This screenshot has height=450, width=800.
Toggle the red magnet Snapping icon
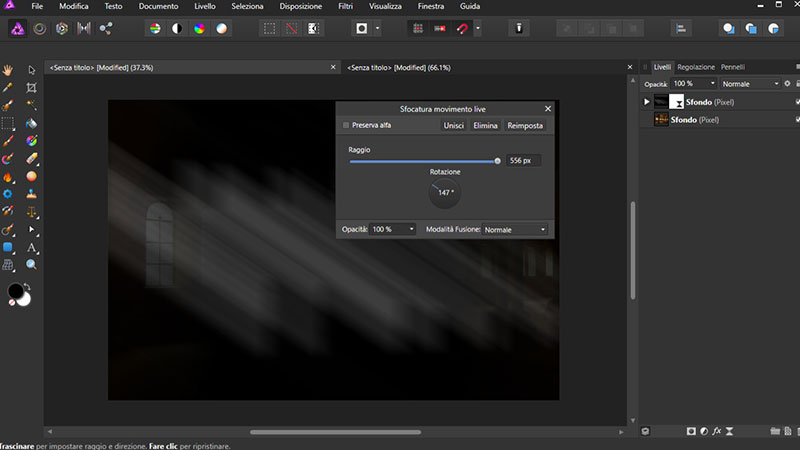[x=462, y=29]
